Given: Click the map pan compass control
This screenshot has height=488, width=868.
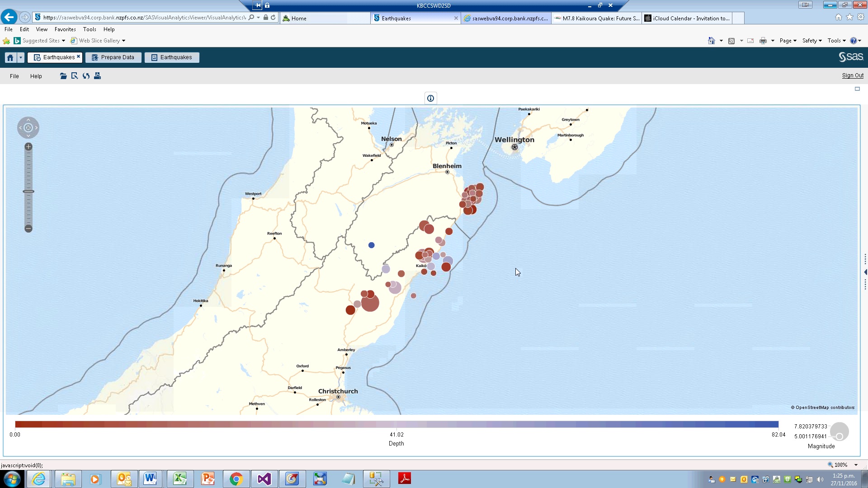Looking at the screenshot, I should coord(28,128).
